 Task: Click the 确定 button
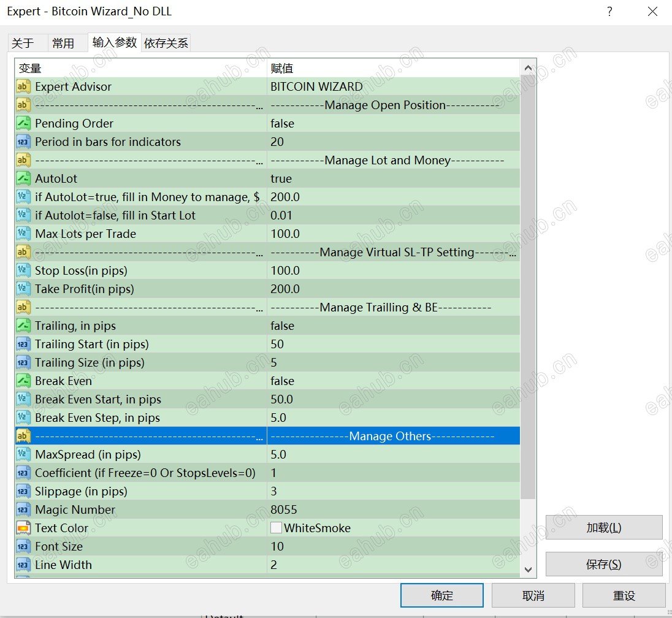(442, 595)
